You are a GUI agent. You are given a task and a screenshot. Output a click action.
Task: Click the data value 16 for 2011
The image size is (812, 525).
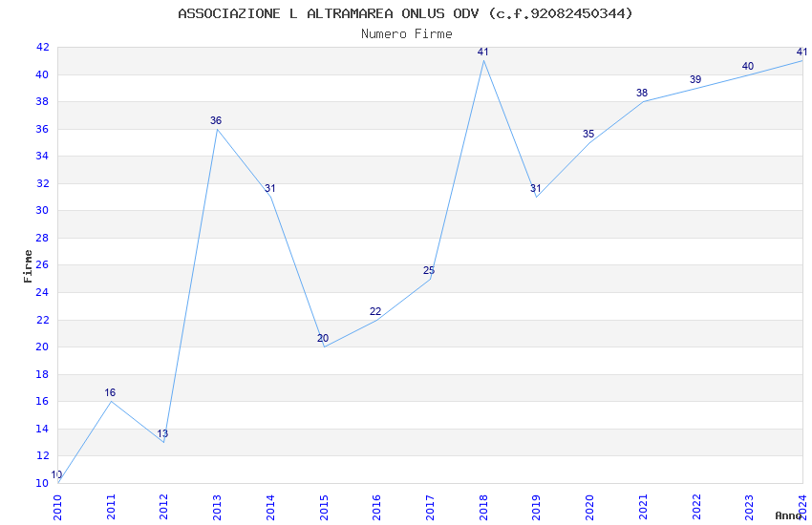click(x=110, y=392)
